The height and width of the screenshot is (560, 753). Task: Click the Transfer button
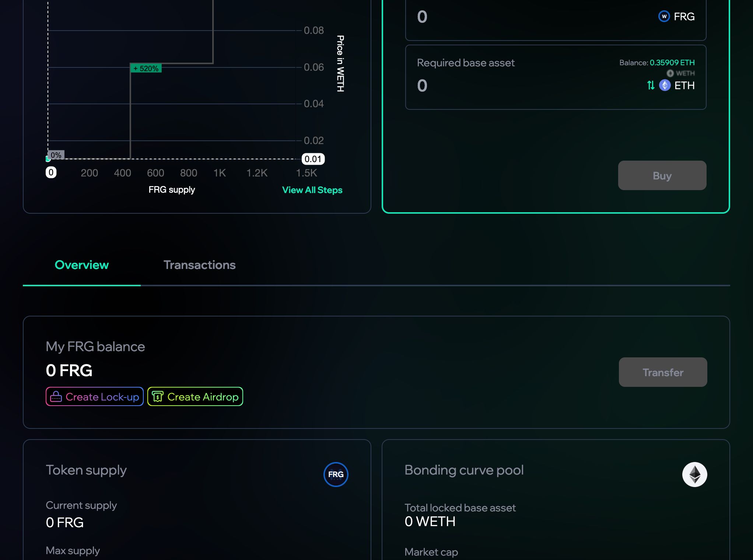click(663, 372)
